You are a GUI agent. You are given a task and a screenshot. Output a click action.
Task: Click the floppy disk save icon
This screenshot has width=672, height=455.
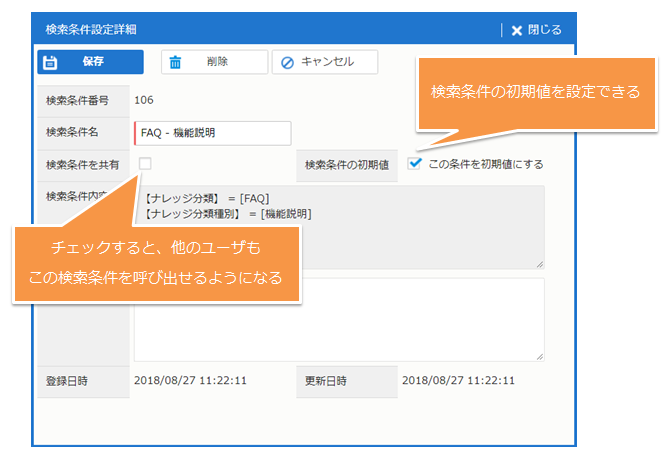52,62
